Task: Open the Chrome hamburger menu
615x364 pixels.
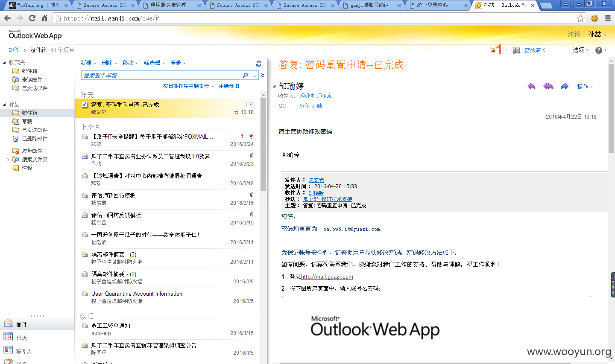Action: (608, 18)
